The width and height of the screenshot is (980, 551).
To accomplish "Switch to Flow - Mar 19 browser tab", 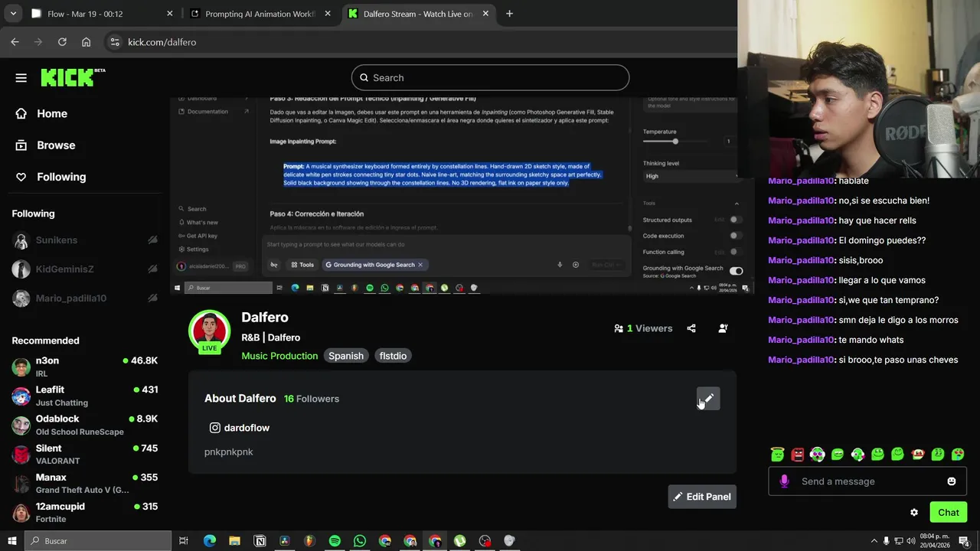I will click(100, 14).
